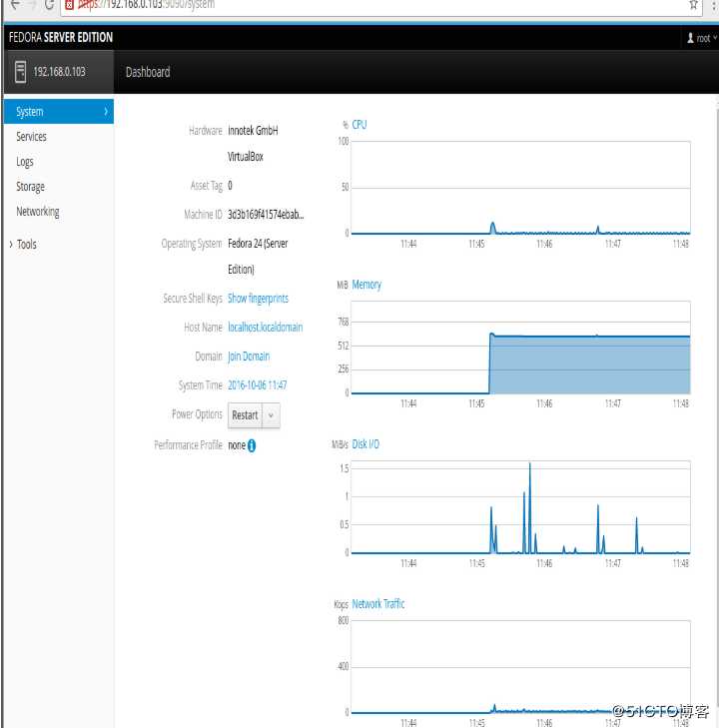719x728 pixels.
Task: Click the Machine ID value 3d3b169f41574ebab...
Action: point(266,215)
